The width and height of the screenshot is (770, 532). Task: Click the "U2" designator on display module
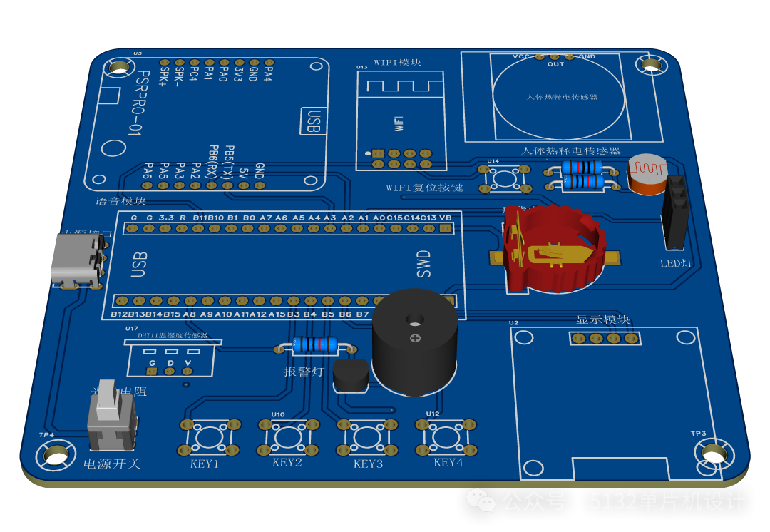[513, 323]
